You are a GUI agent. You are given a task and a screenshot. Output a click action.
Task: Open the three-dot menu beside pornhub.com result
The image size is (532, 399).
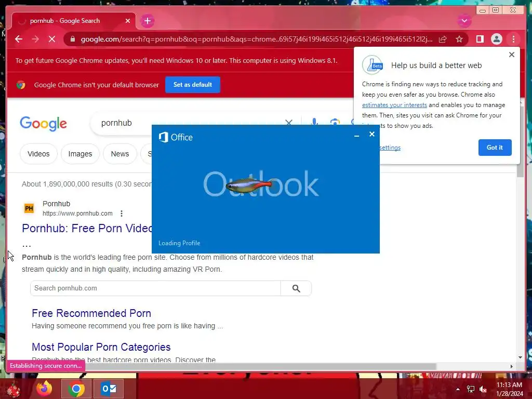click(x=122, y=214)
